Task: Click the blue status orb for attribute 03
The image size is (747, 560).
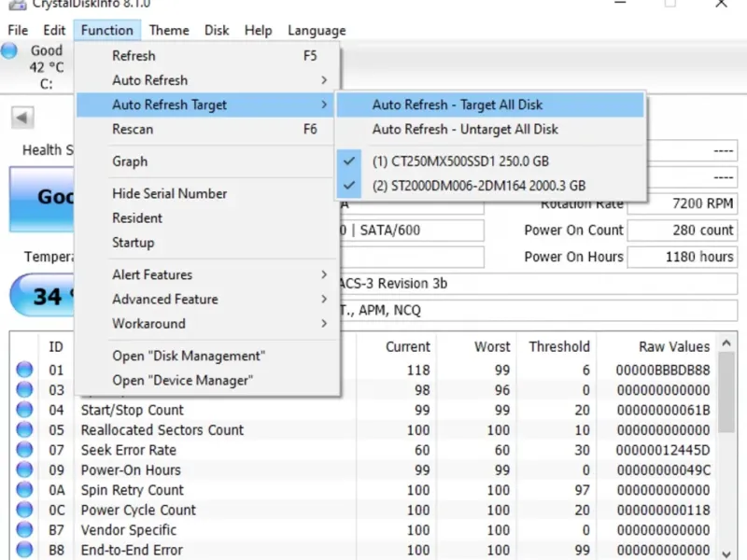Action: tap(24, 389)
